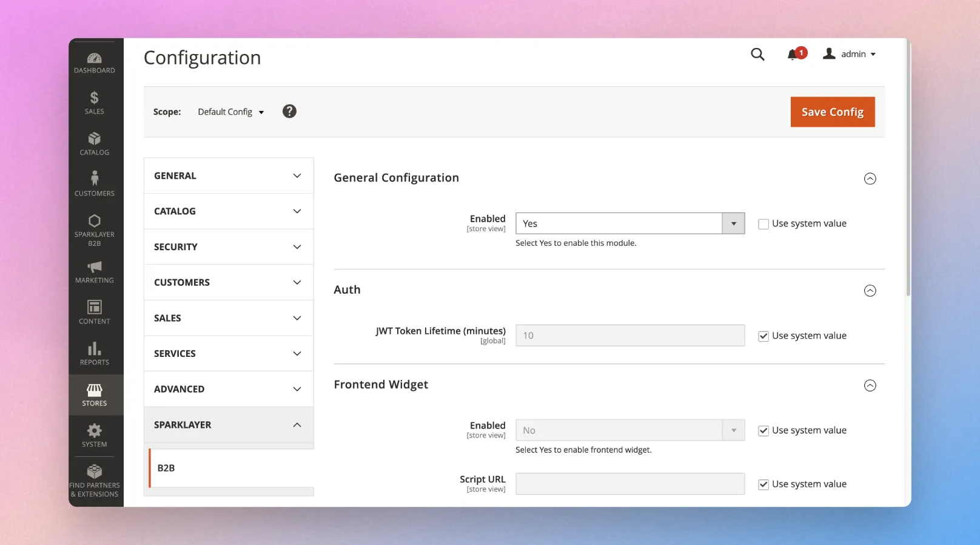The width and height of the screenshot is (980, 545).
Task: Expand the SECURITY config group
Action: tap(229, 247)
